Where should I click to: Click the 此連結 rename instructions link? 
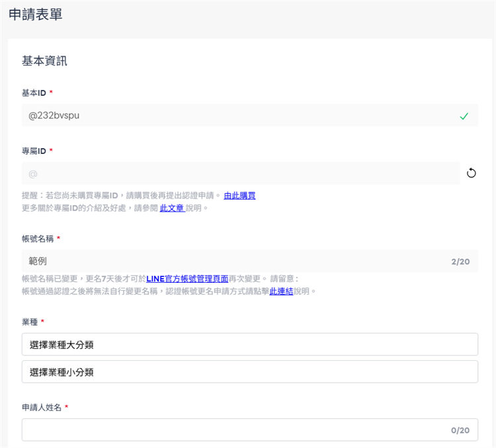point(281,291)
